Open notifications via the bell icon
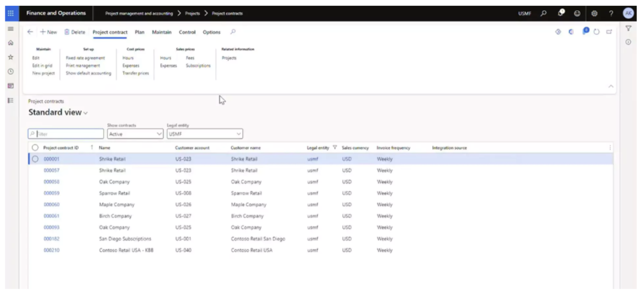Image resolution: width=644 pixels, height=302 pixels. pyautogui.click(x=560, y=13)
